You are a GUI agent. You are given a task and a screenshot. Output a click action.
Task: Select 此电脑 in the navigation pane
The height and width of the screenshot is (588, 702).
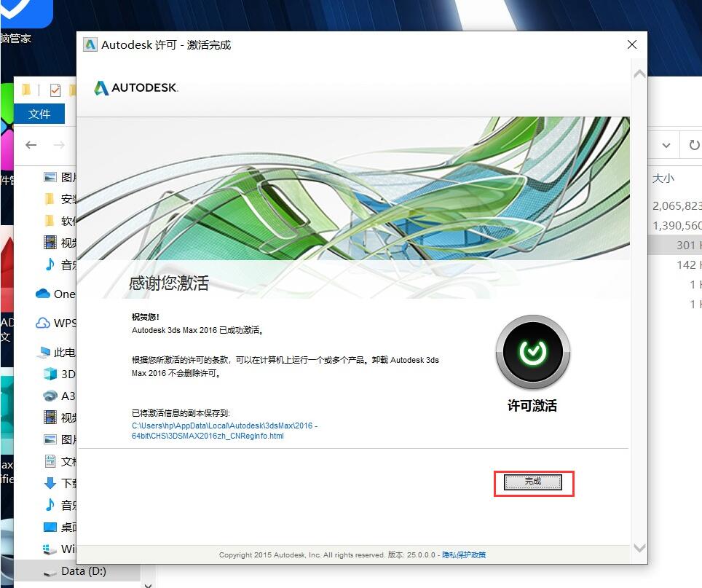[58, 353]
